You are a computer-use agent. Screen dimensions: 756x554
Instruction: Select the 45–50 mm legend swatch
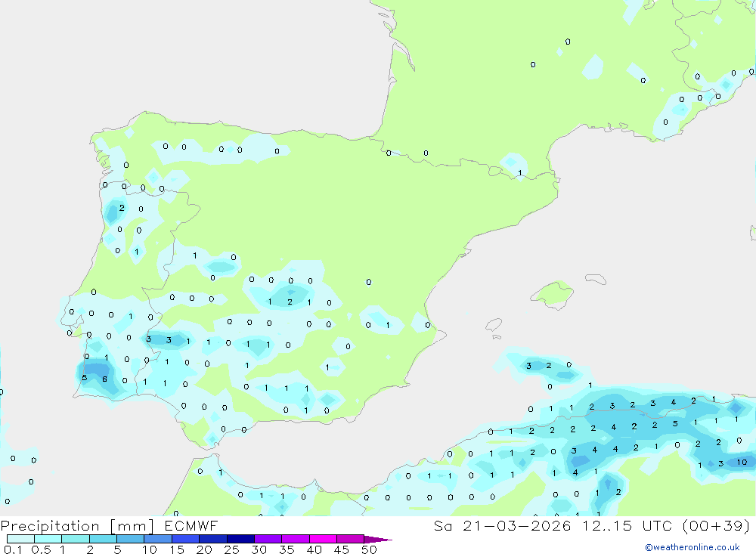[351, 539]
